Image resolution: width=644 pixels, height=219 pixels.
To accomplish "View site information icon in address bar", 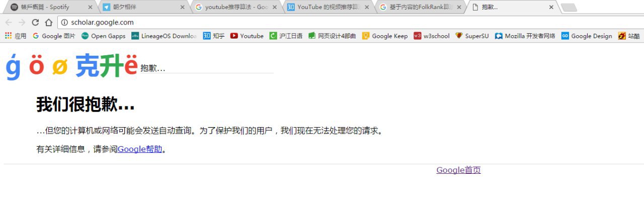I will point(64,22).
